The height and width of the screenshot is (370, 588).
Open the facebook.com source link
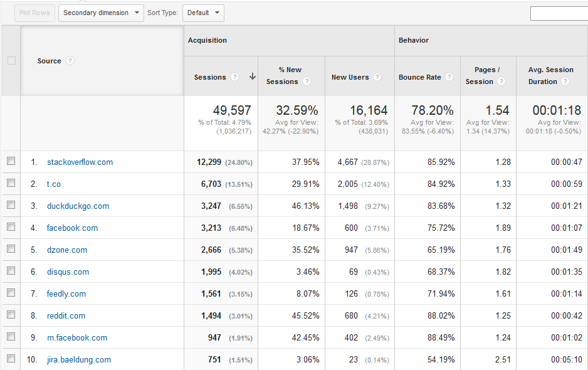click(x=72, y=228)
